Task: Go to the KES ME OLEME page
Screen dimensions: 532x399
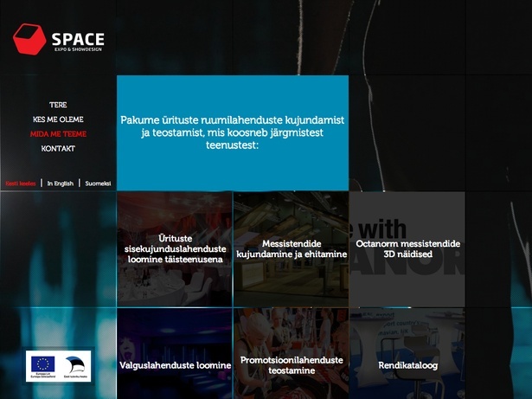Action: pyautogui.click(x=58, y=119)
